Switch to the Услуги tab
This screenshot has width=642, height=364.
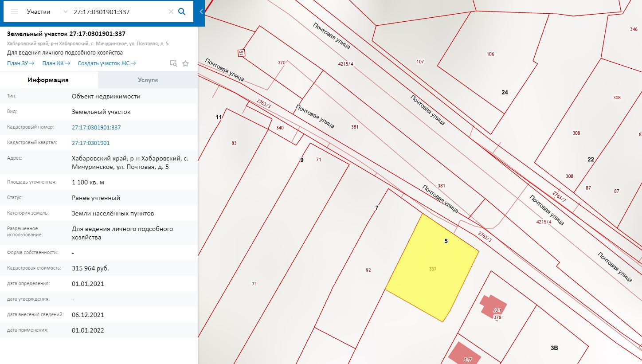[x=148, y=80]
